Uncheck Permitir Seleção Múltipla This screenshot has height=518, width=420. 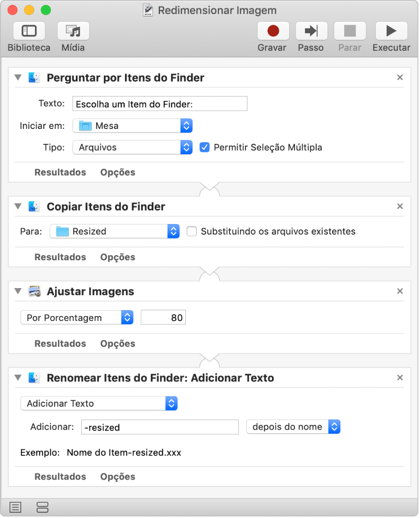click(205, 147)
